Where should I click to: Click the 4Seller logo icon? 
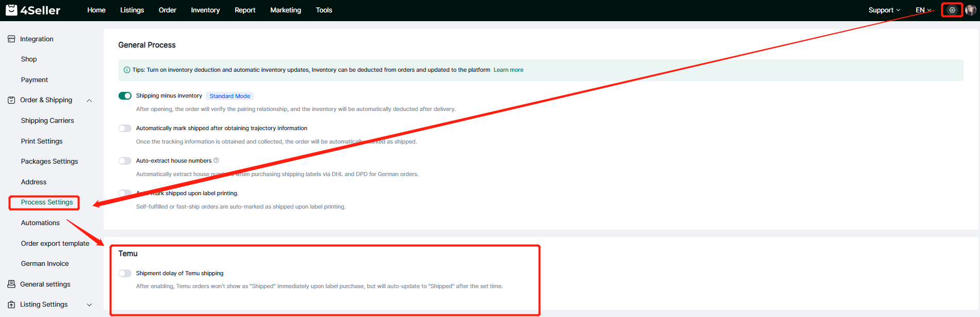click(x=11, y=10)
